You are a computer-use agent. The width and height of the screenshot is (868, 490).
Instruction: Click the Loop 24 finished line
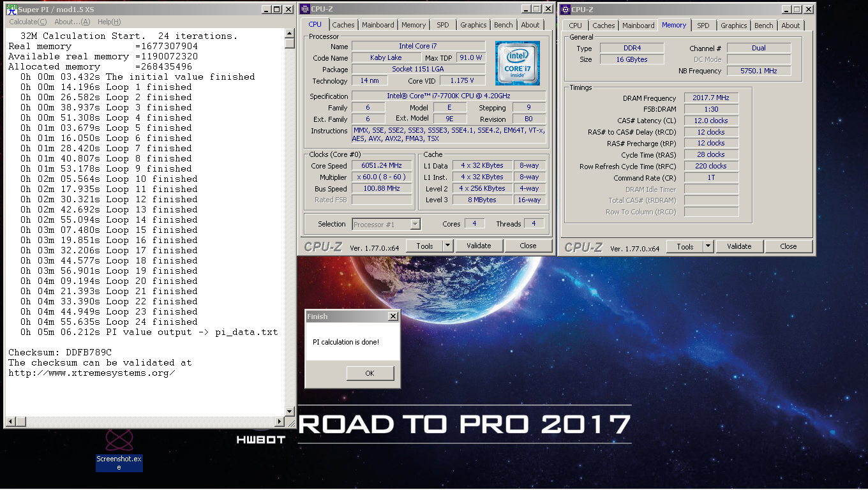109,322
